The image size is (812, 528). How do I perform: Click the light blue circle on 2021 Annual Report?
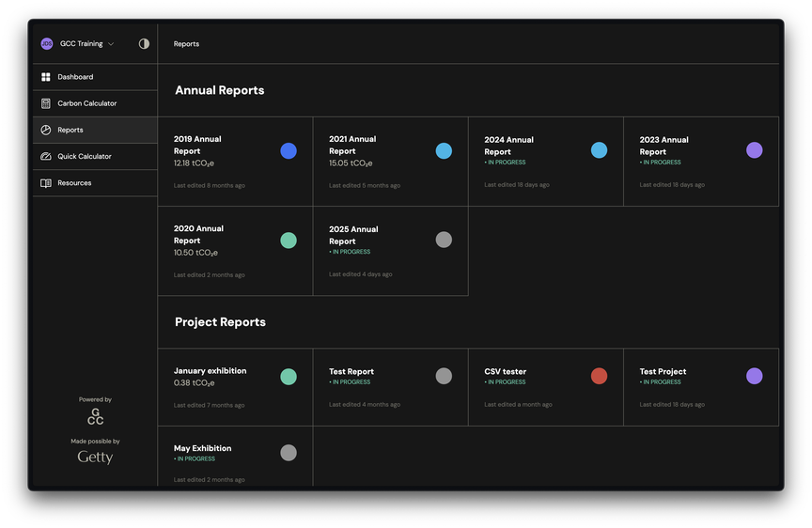444,150
